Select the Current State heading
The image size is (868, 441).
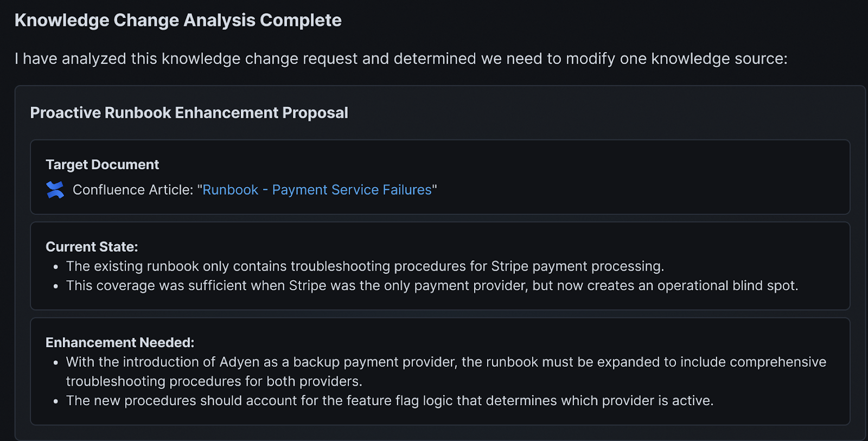click(x=92, y=247)
